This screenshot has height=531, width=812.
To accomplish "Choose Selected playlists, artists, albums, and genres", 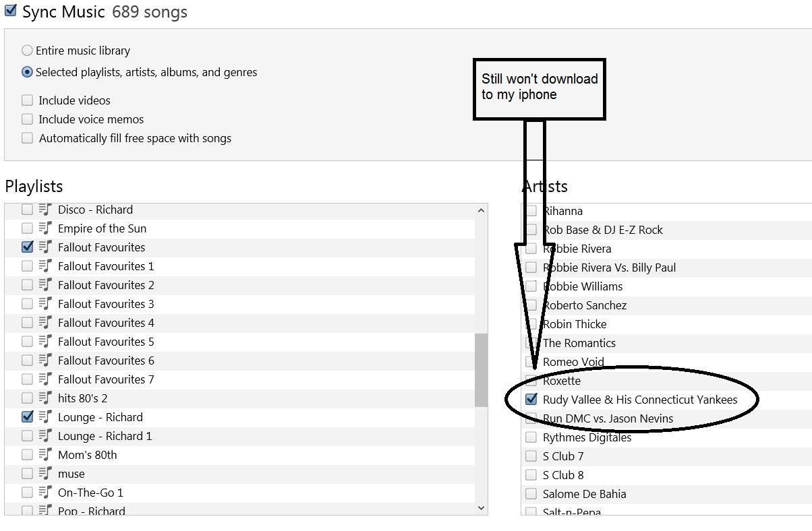I will coord(27,72).
